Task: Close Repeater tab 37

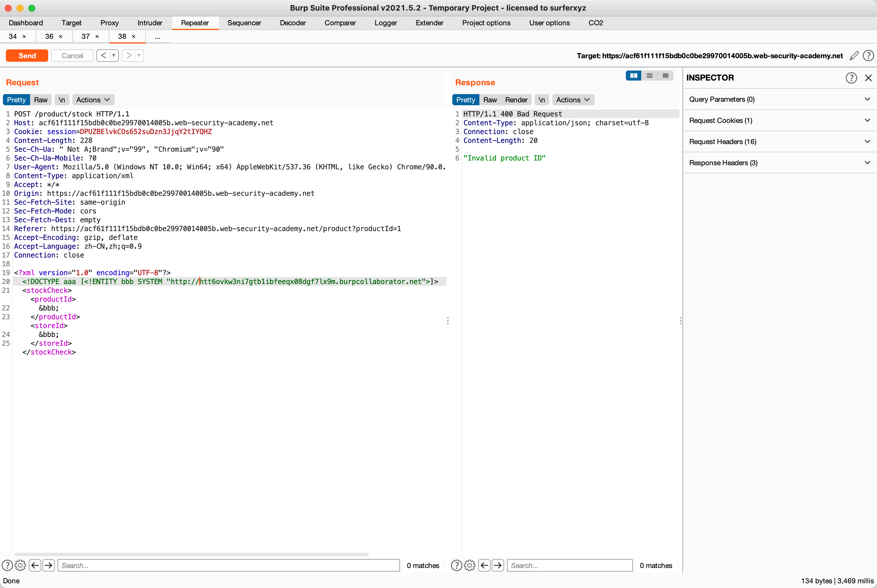Action: pyautogui.click(x=97, y=36)
